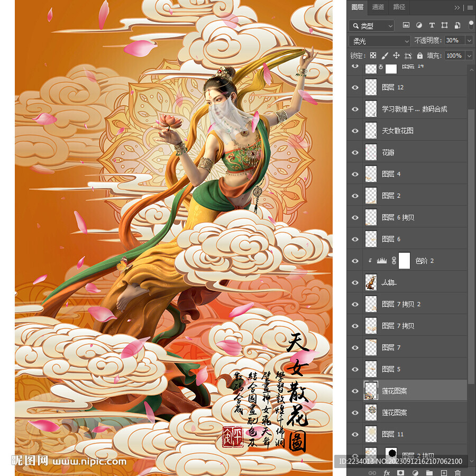Viewport: 476px width, 476px height.
Task: Expand the opacity 30% slider arrow
Action: pos(469,41)
